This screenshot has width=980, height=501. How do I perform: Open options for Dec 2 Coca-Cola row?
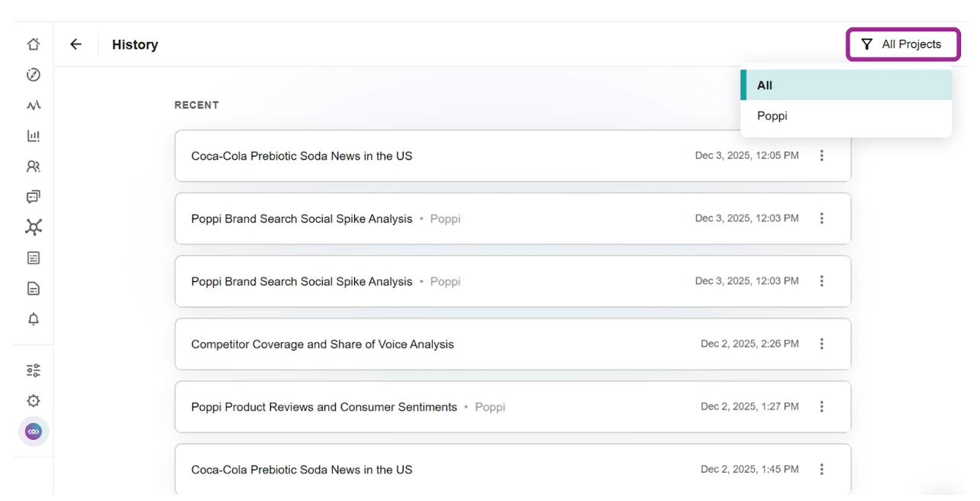pyautogui.click(x=822, y=470)
